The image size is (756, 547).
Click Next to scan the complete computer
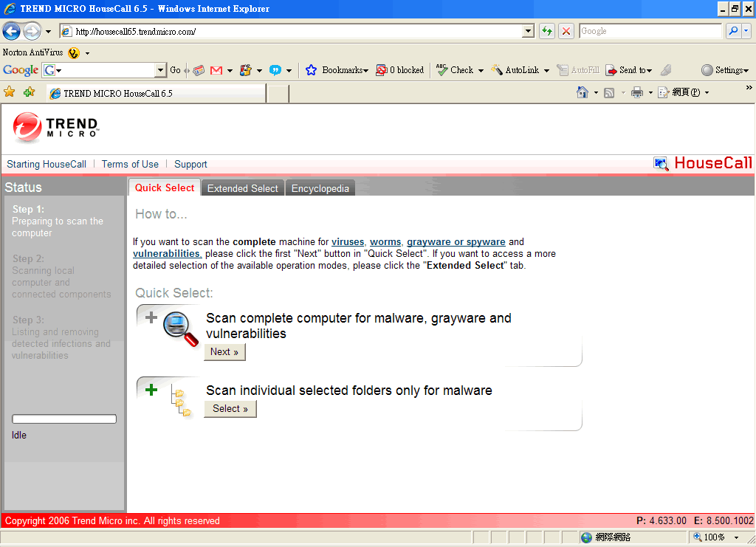click(x=224, y=352)
